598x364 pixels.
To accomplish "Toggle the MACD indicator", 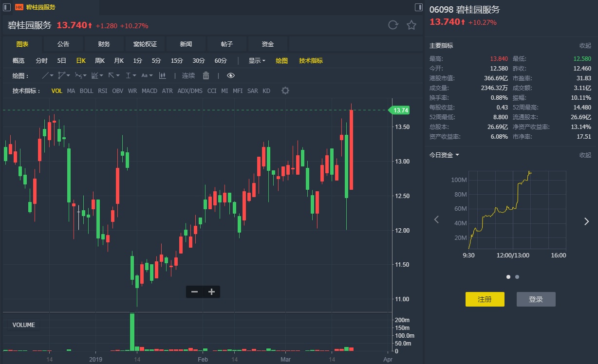I will coord(149,91).
